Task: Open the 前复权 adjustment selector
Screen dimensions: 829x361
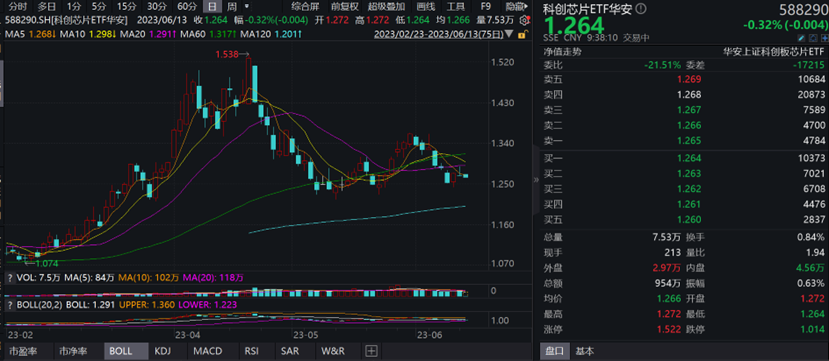Action: click(x=344, y=7)
